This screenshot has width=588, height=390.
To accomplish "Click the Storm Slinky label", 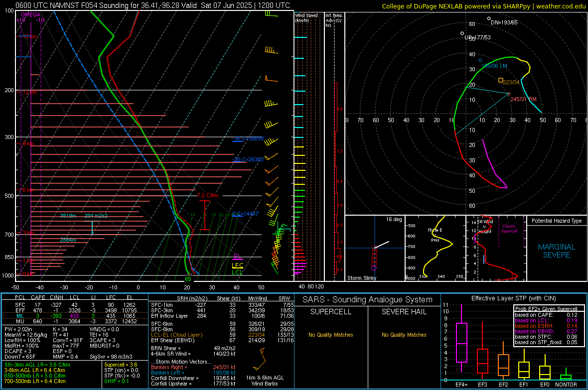I will [361, 278].
